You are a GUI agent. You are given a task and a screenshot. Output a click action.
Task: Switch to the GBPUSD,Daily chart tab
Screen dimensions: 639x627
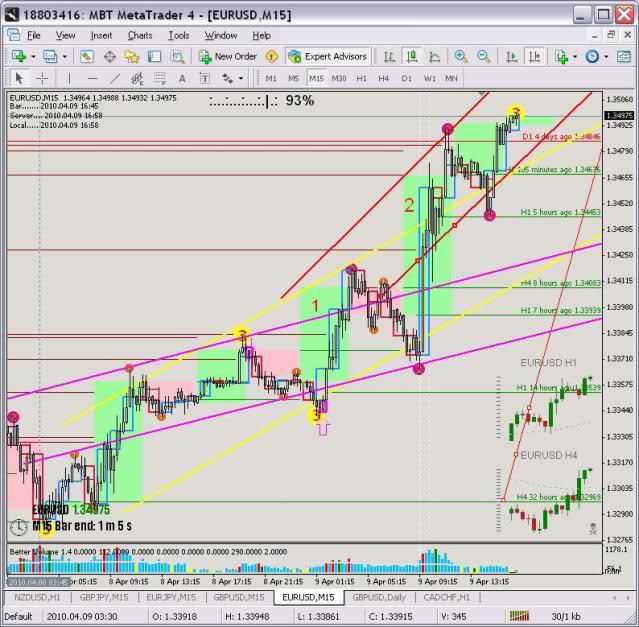pos(379,597)
